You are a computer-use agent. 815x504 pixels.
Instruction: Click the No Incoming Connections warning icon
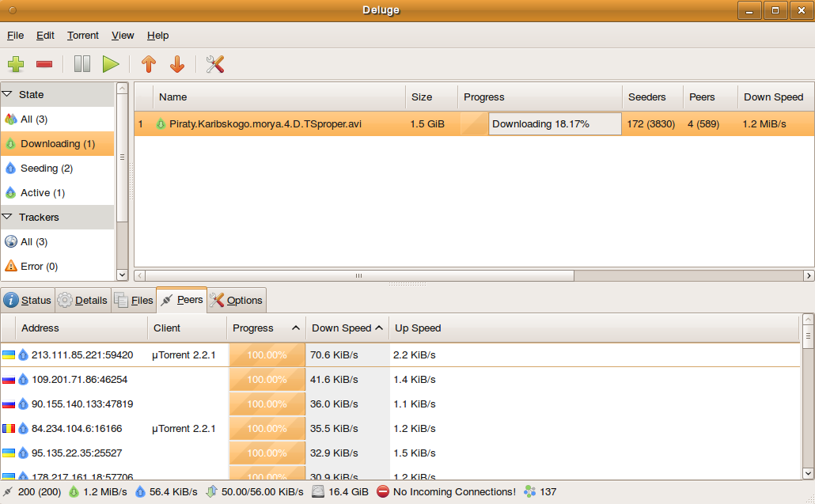(x=383, y=491)
